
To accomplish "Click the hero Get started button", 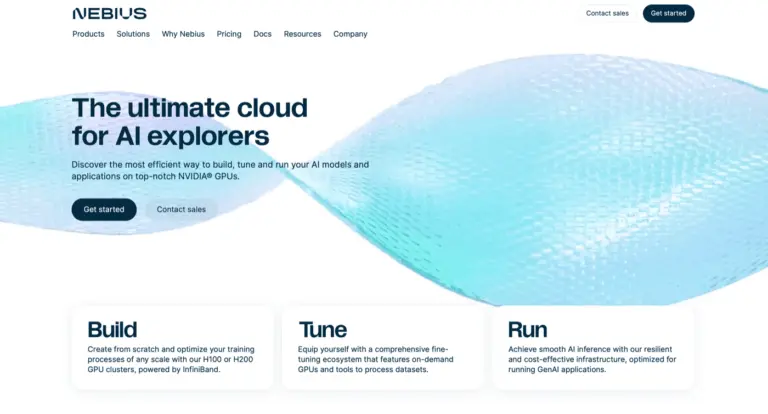I will 104,209.
